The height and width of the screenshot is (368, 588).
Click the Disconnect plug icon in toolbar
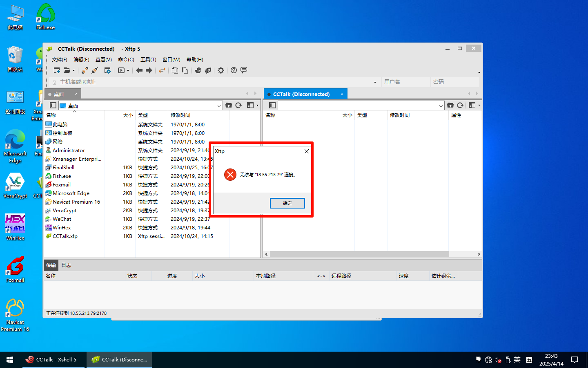coord(94,70)
